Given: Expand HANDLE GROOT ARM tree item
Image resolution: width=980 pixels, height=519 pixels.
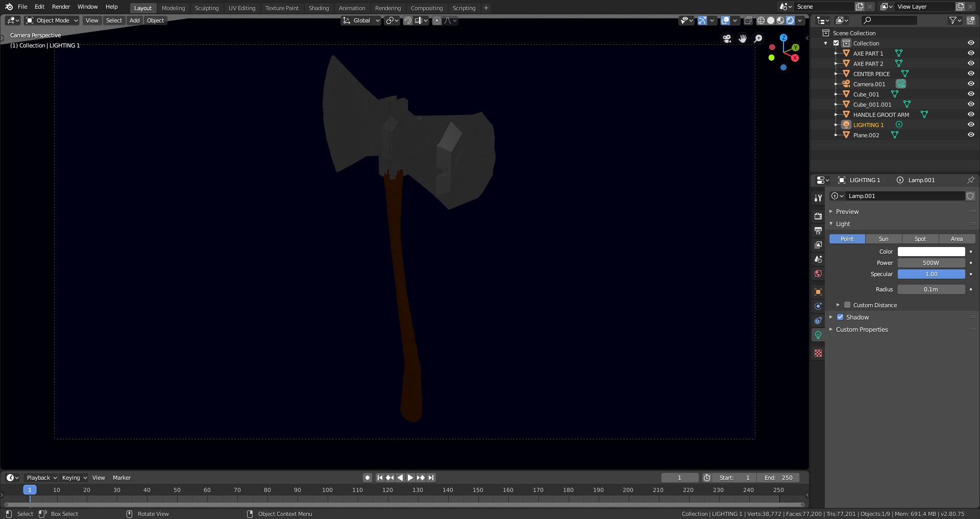Looking at the screenshot, I should 836,114.
